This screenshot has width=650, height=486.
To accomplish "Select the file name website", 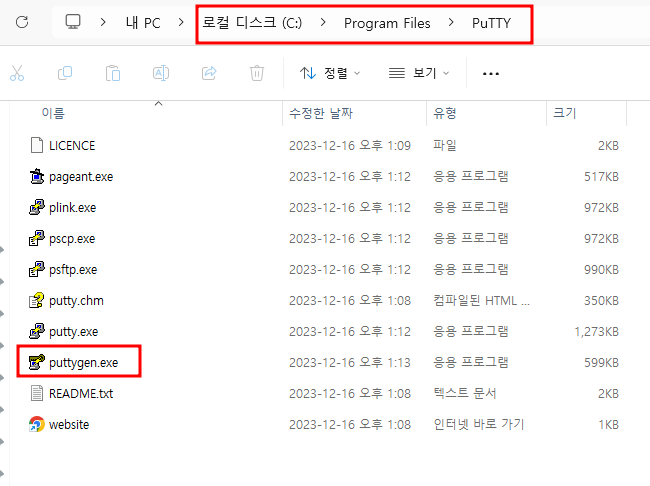I will click(69, 425).
